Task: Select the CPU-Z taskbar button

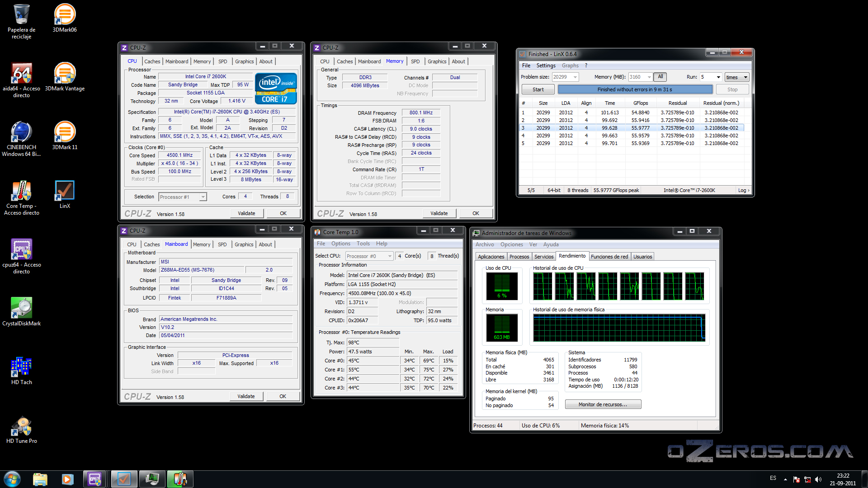Action: (x=95, y=479)
